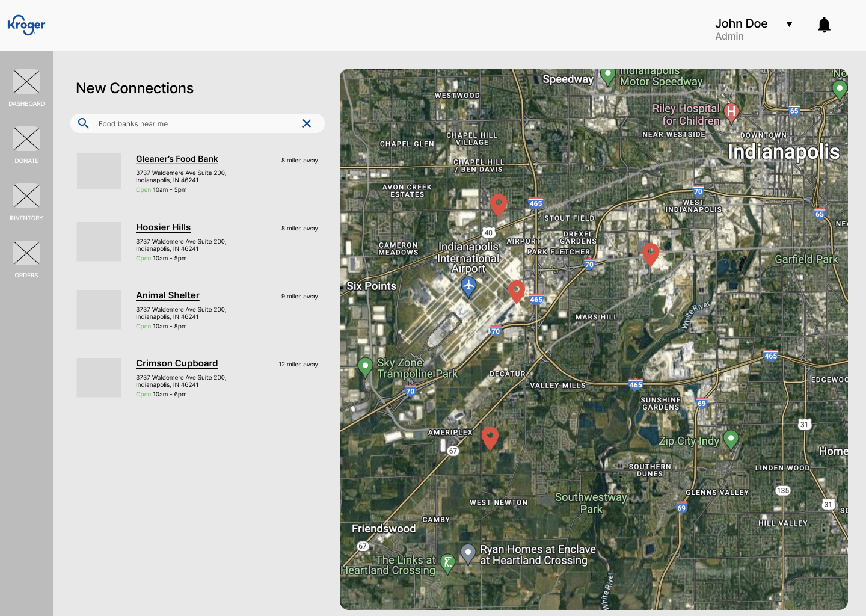The height and width of the screenshot is (616, 866).
Task: Go to the Donate sidebar item
Action: coord(26,145)
